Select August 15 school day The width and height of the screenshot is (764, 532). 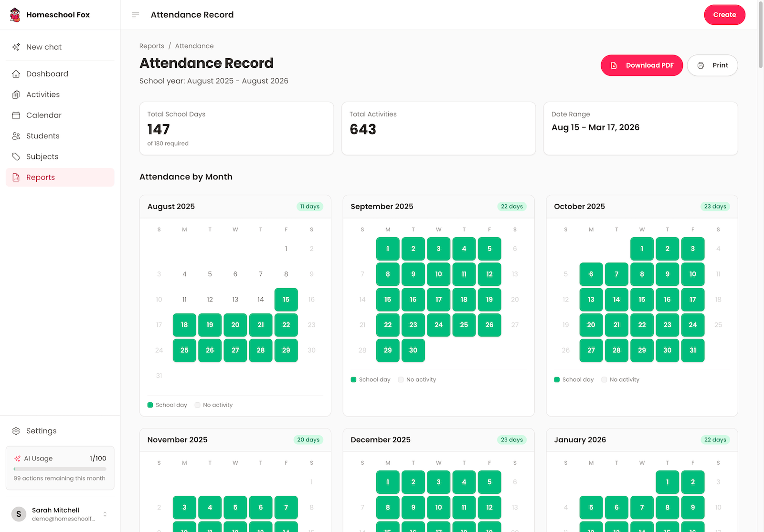[x=286, y=300]
